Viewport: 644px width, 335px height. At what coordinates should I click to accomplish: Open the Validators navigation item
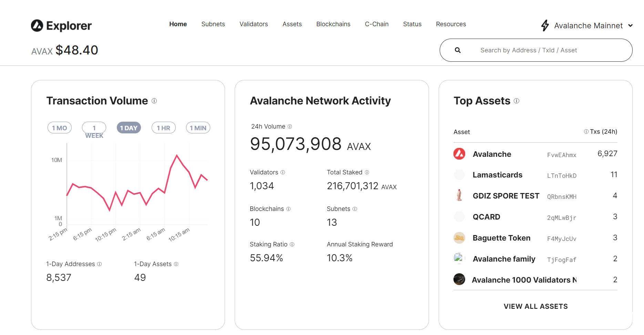[254, 24]
